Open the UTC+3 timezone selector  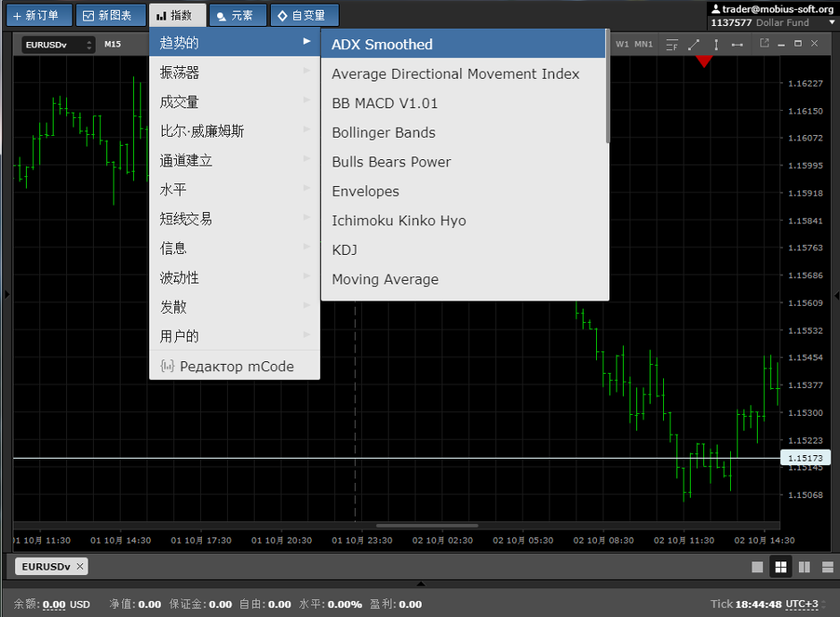[x=802, y=604]
